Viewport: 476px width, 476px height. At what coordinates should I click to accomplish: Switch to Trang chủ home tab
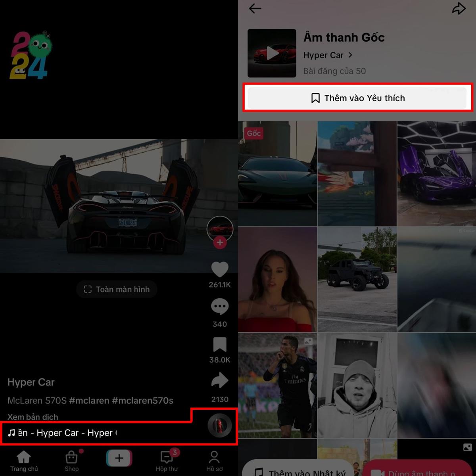[24, 461]
